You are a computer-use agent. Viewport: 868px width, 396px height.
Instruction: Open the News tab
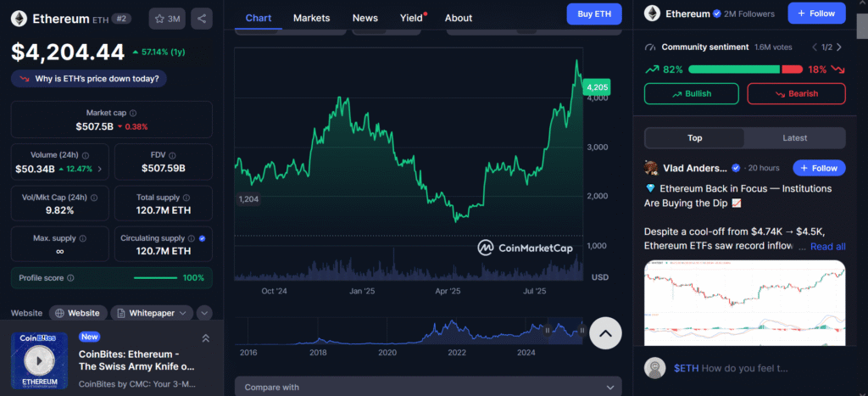[x=365, y=18]
